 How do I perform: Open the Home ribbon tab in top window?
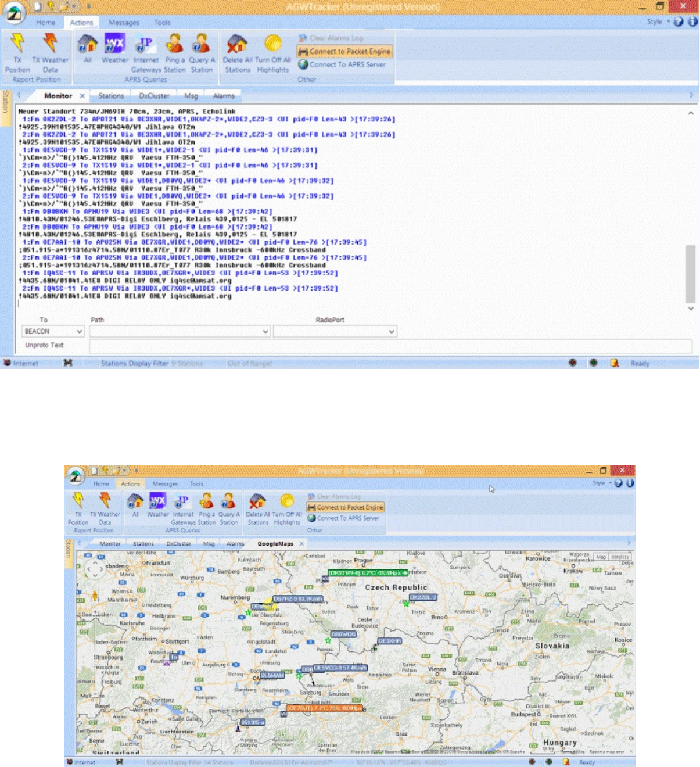click(x=46, y=23)
